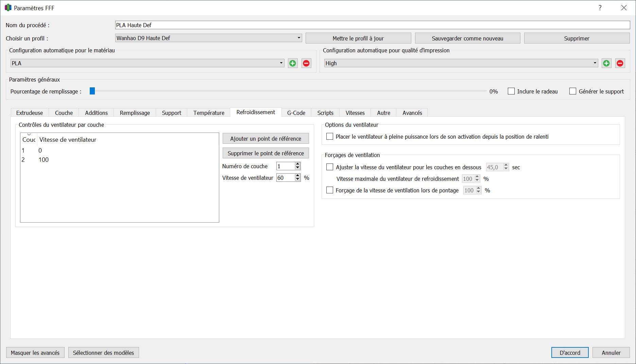Click in the Nom du procédé field
Screen dimensions: 636x364
[372, 25]
